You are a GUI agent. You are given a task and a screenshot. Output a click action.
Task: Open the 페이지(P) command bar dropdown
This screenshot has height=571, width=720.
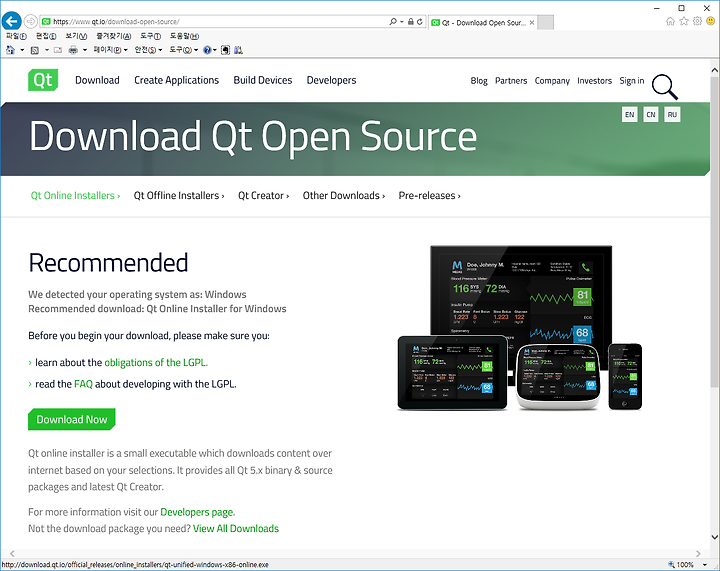pyautogui.click(x=110, y=50)
